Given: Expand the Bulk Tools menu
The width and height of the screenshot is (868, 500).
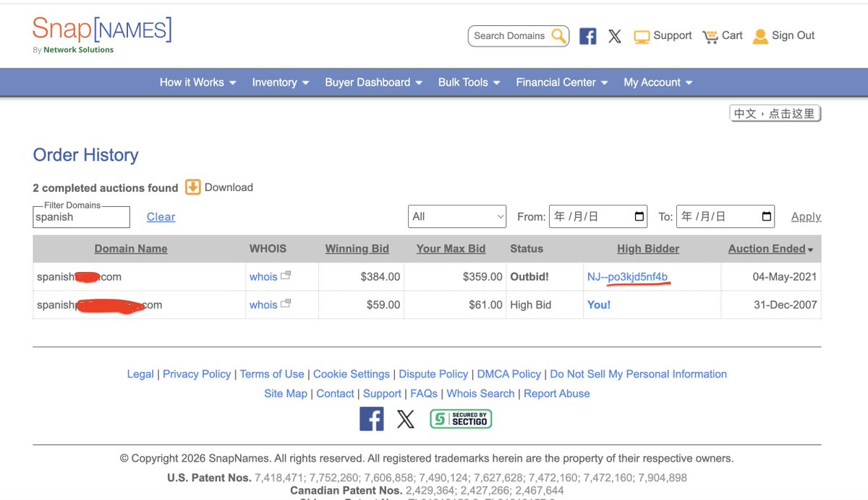Looking at the screenshot, I should (469, 82).
